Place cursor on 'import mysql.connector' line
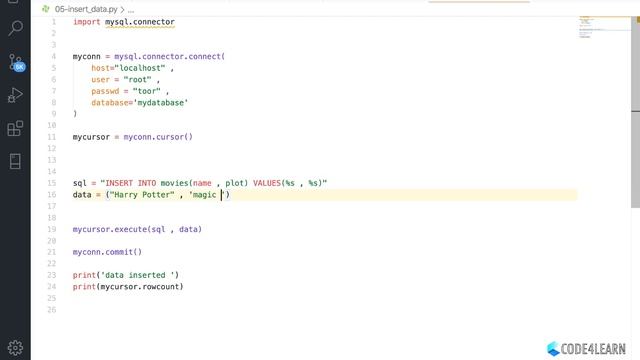The height and width of the screenshot is (360, 640). [124, 22]
